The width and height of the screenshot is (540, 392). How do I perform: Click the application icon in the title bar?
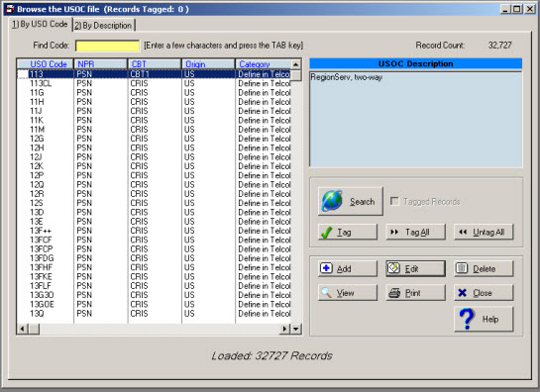tap(10, 9)
